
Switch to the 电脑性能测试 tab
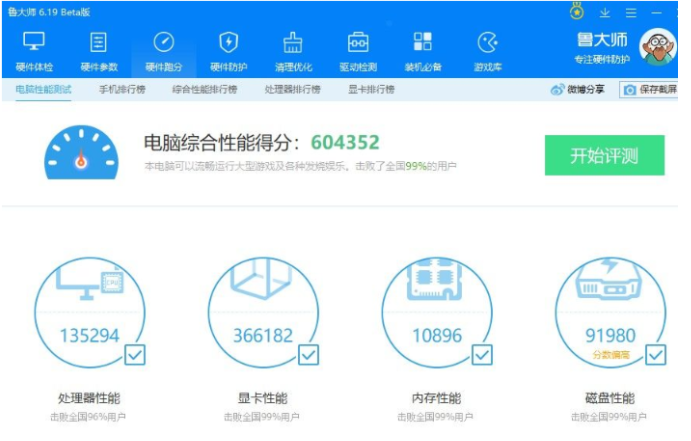pos(43,89)
